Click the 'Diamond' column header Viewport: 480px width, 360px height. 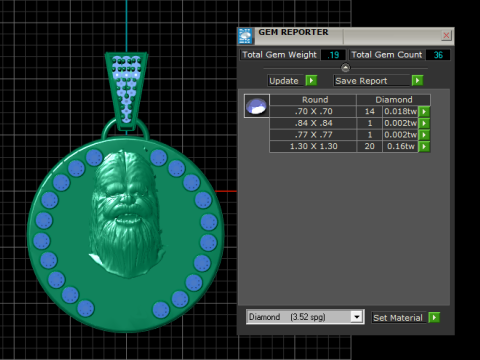(x=394, y=100)
